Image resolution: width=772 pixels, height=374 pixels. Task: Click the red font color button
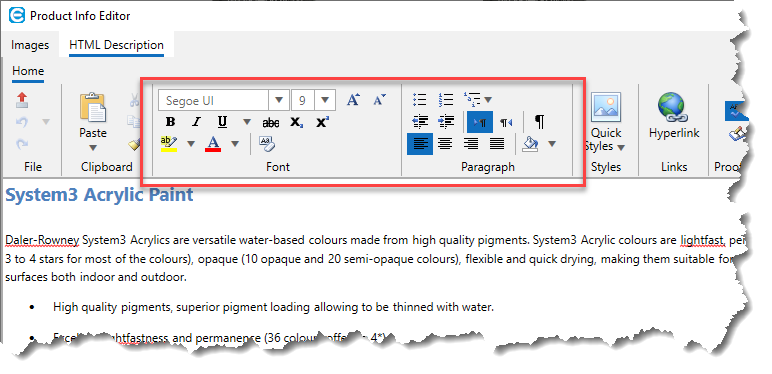click(213, 144)
